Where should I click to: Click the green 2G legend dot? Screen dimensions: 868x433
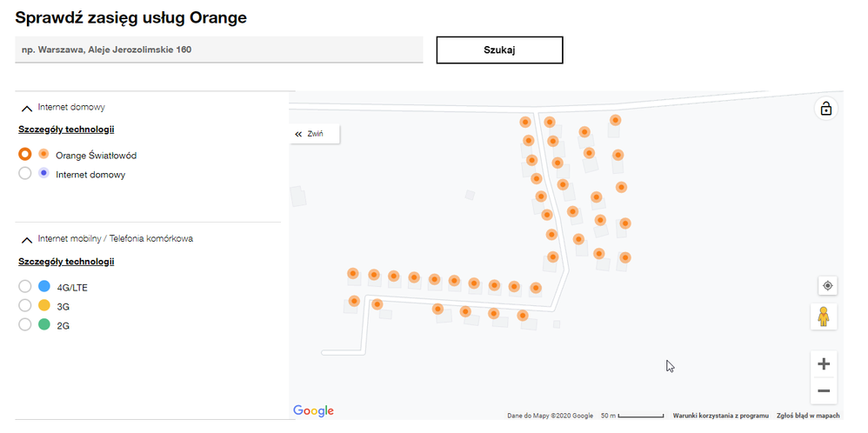44,325
